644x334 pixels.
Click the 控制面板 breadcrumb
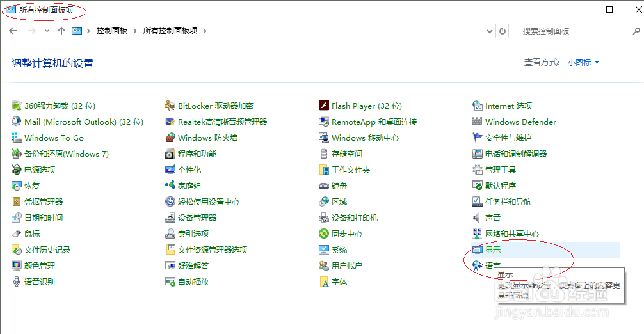coord(112,31)
